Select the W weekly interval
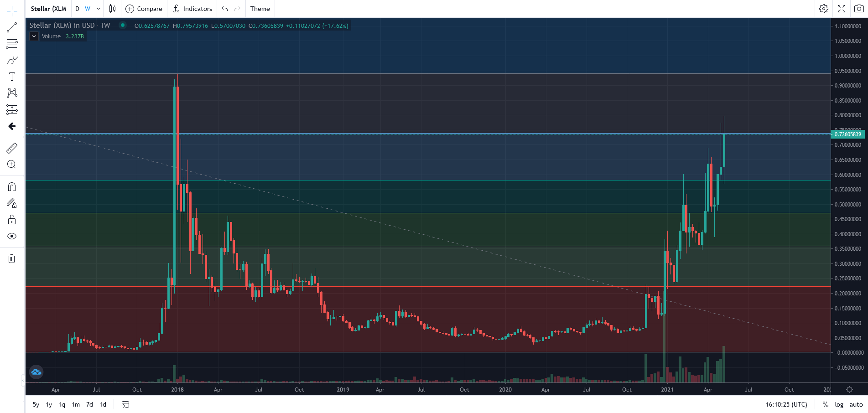 (x=88, y=9)
